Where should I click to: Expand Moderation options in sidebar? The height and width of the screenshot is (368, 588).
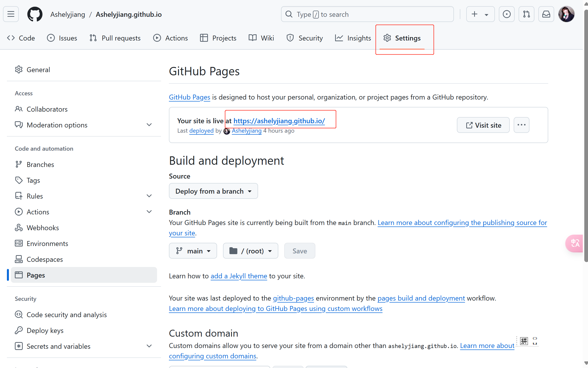click(83, 125)
